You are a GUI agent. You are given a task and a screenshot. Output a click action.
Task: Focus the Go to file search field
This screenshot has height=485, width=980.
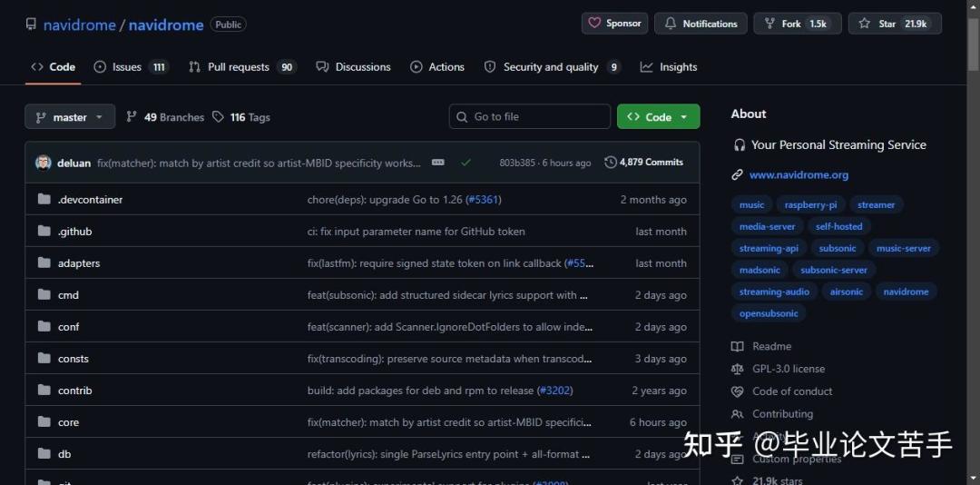coord(529,116)
